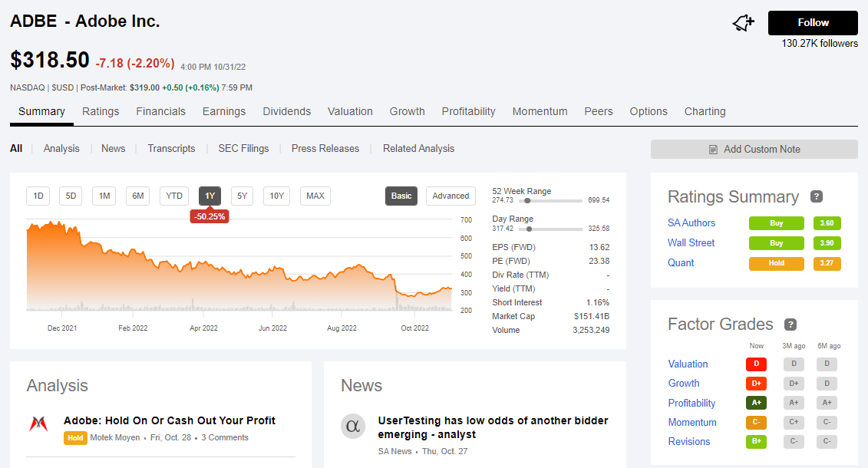Click the Wall Street 3.90 score
This screenshot has width=868, height=468.
[x=827, y=243]
